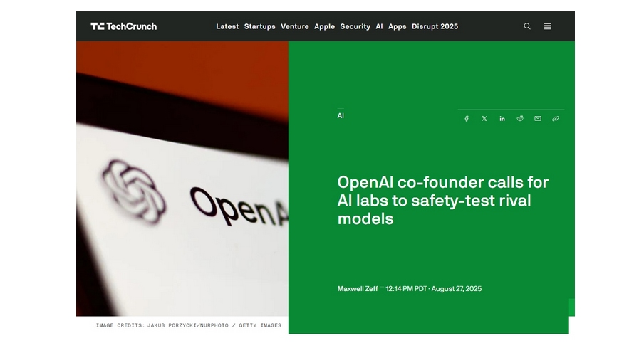The image size is (644, 348).
Task: Open the Venture nav item
Action: point(294,26)
